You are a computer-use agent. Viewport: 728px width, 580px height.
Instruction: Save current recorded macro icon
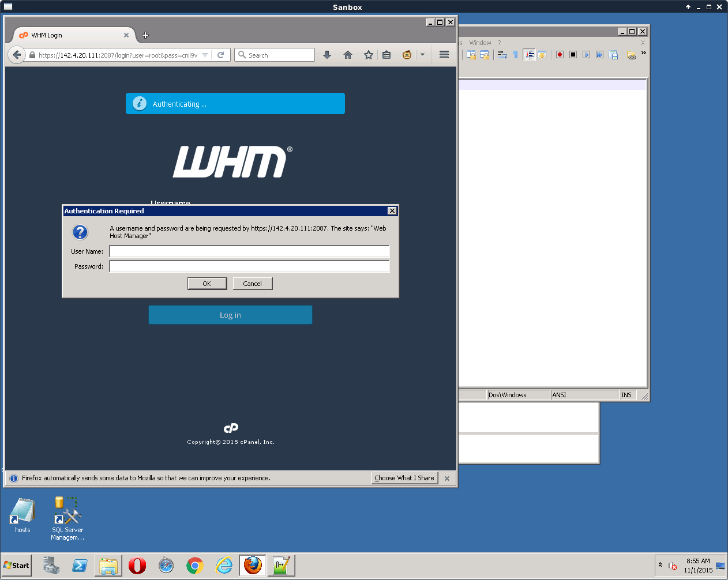613,55
